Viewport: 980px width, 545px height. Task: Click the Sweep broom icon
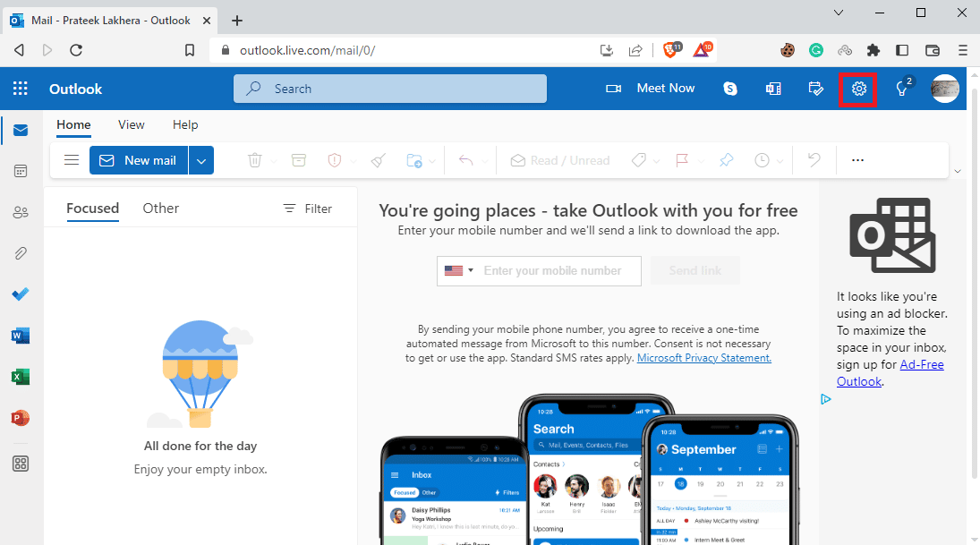[378, 160]
